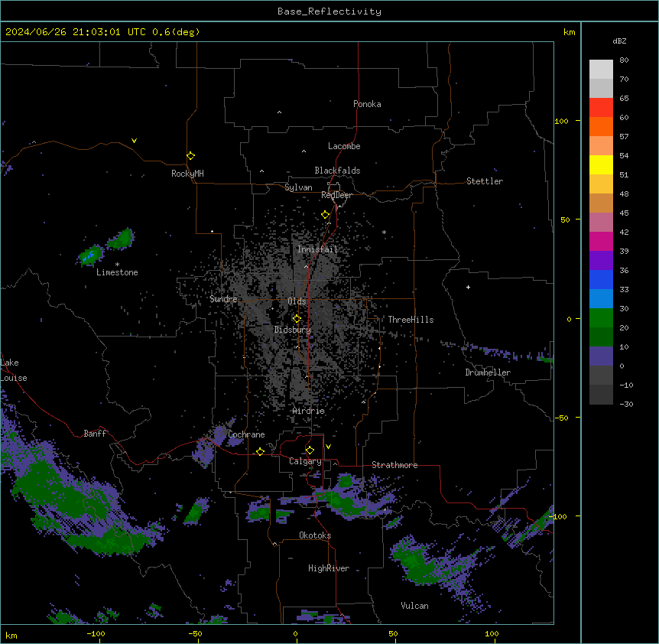Click the Strathmore city label
Image resolution: width=659 pixels, height=644 pixels.
click(394, 465)
